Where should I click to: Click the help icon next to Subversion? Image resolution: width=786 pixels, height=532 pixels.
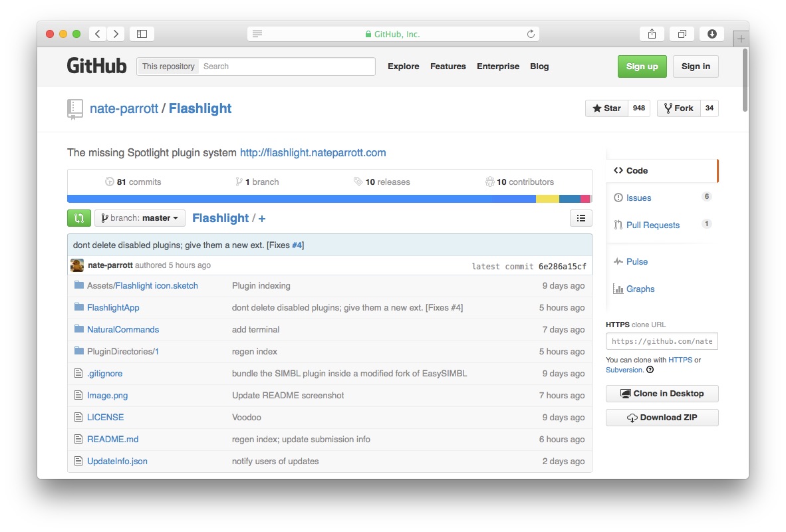pyautogui.click(x=650, y=370)
